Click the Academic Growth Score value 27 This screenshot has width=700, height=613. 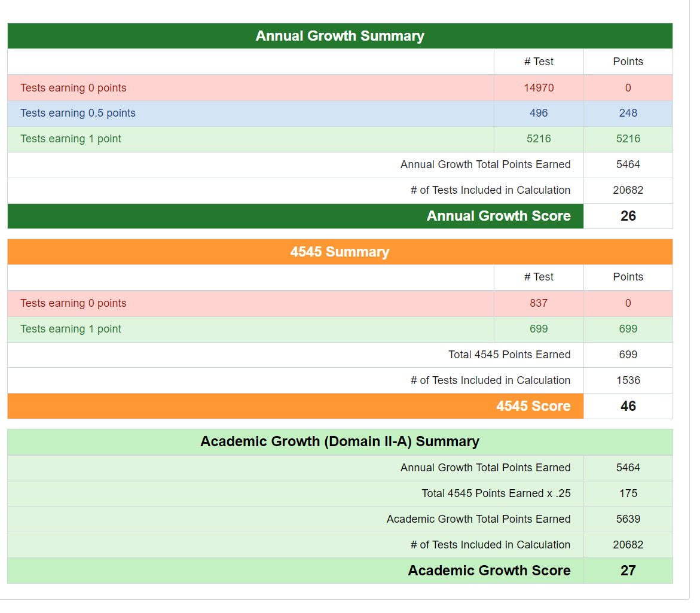tap(628, 571)
